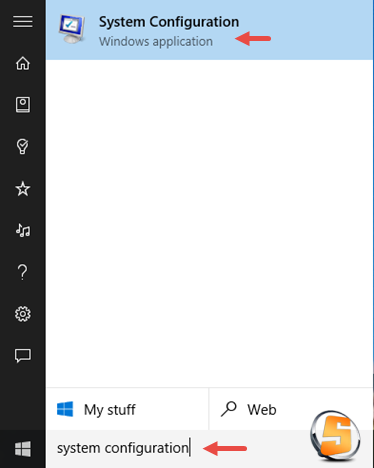Click the Windows Start button
Image resolution: width=374 pixels, height=468 pixels.
click(x=23, y=449)
